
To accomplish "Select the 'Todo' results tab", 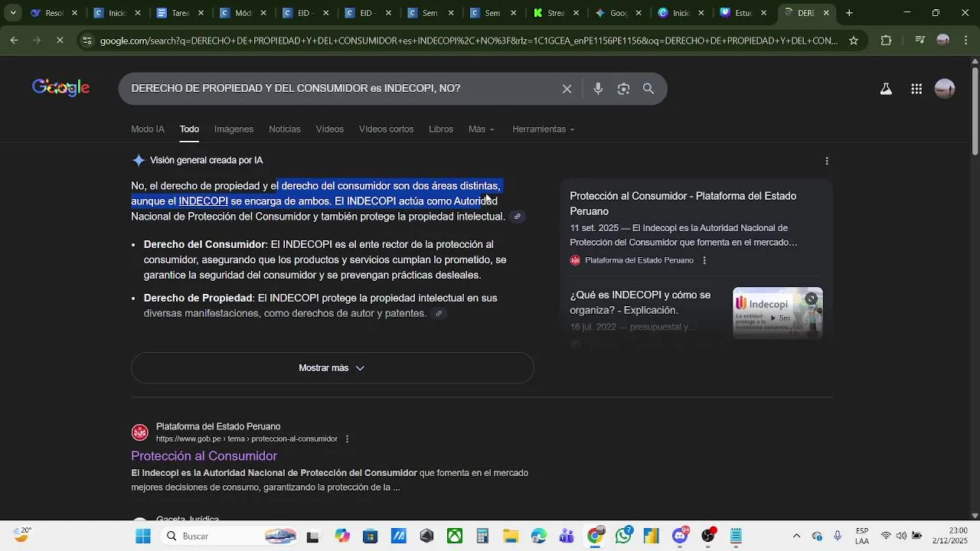I will pos(189,129).
